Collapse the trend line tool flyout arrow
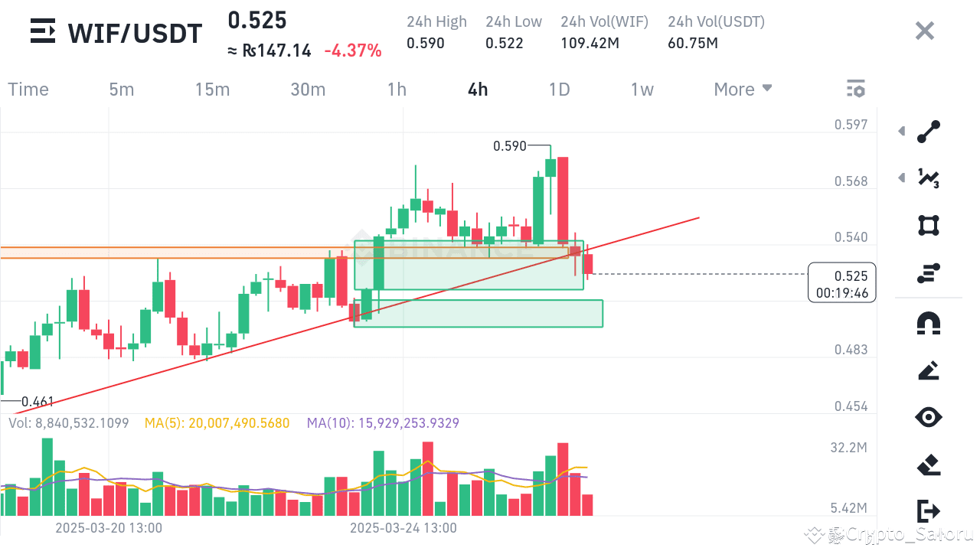This screenshot has height=551, width=980. pos(900,131)
